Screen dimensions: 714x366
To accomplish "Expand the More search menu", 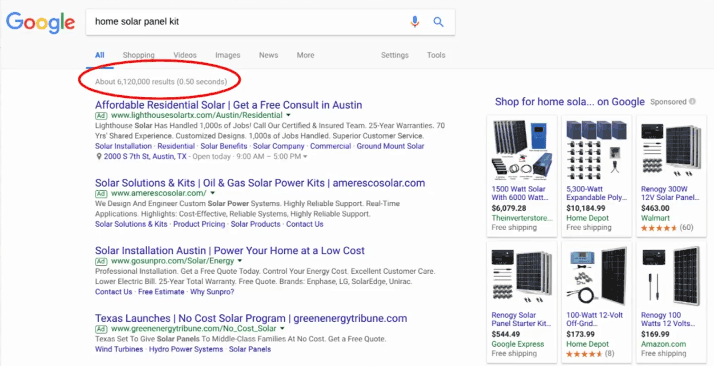I will pos(306,55).
